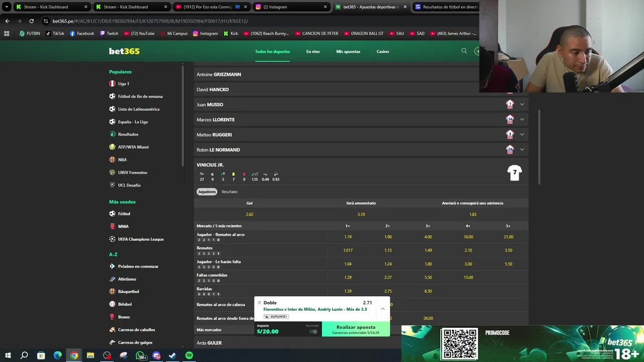Select Remates 5+ odds 3.50
Viewport: 644px width, 362px height.
pos(509,250)
